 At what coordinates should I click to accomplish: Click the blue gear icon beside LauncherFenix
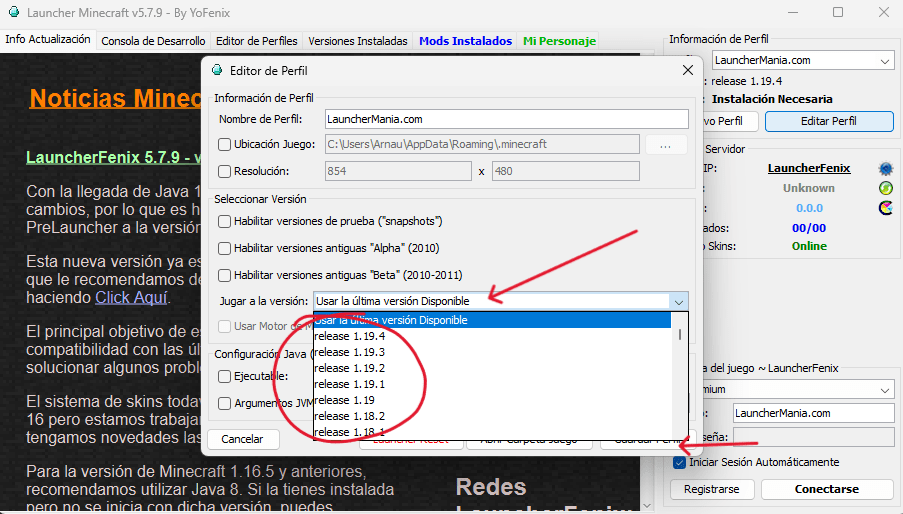[885, 168]
